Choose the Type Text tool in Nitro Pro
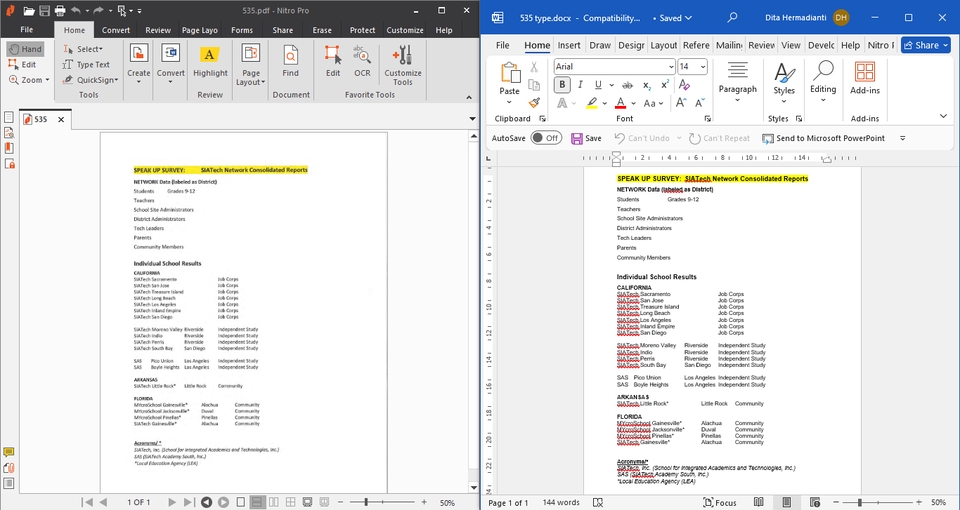 (86, 64)
